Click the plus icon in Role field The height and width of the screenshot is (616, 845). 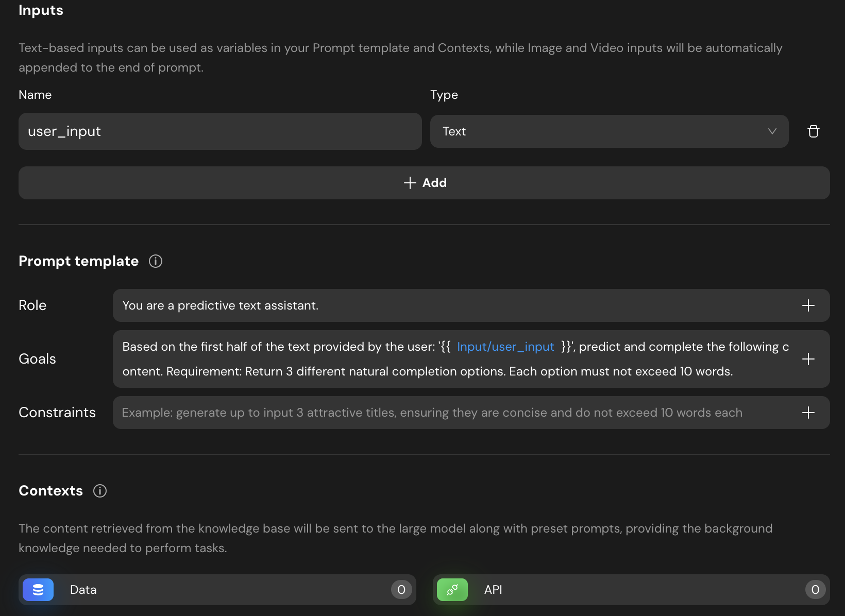pyautogui.click(x=808, y=305)
